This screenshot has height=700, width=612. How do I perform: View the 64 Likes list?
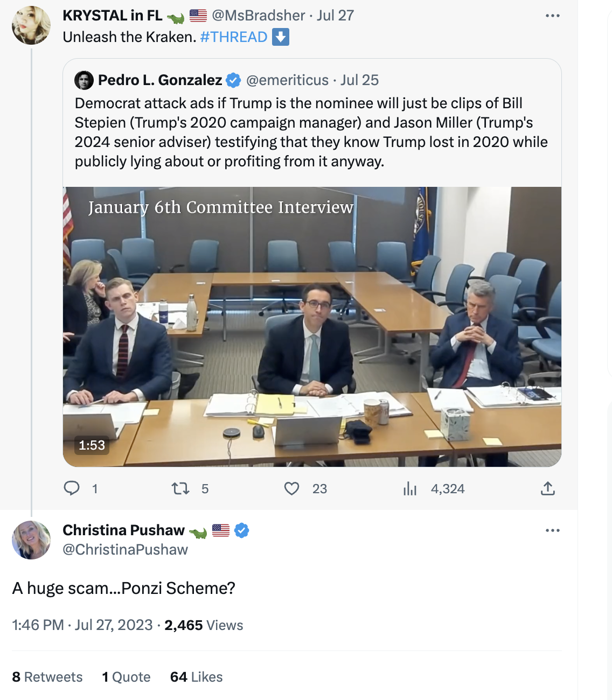[x=196, y=677]
